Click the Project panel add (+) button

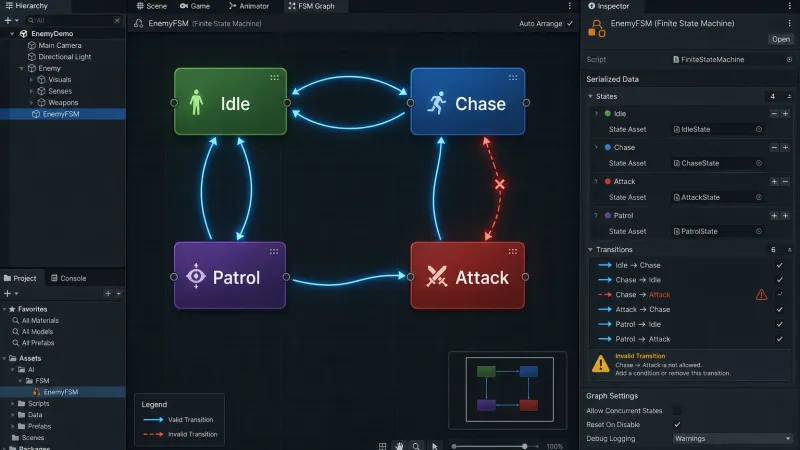coord(8,293)
